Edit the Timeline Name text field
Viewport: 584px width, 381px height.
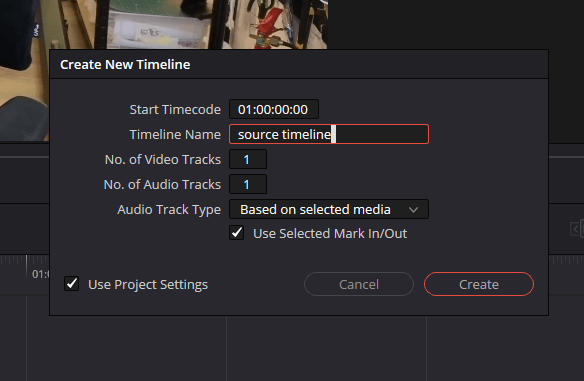pos(329,134)
